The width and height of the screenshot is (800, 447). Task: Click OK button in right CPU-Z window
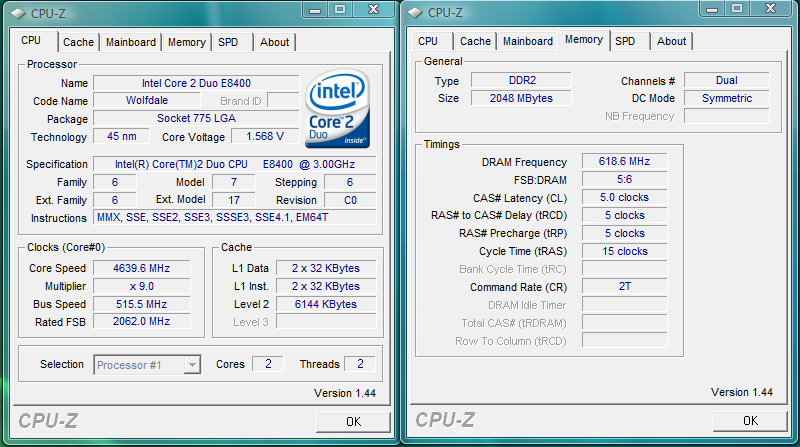pos(750,421)
